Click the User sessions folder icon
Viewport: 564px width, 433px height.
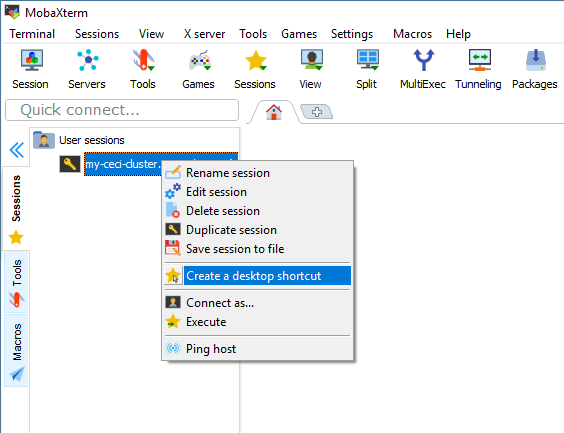[44, 140]
